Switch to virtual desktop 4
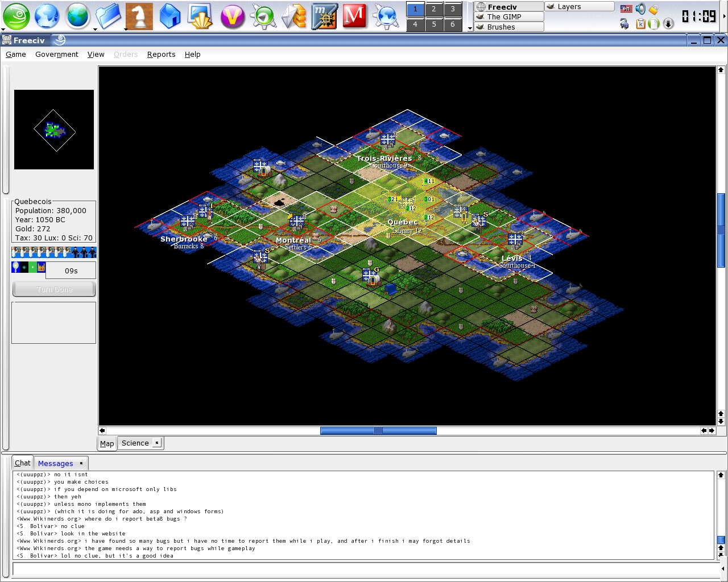728x582 pixels. 415,24
